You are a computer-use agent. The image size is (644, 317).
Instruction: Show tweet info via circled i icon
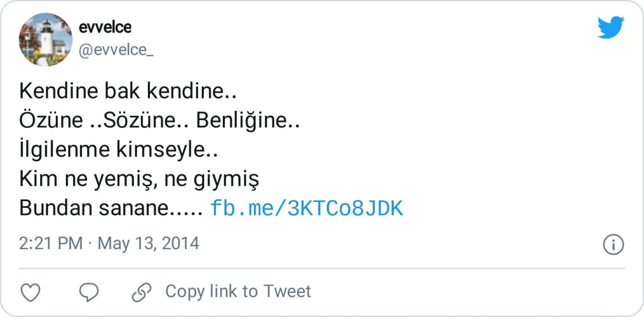point(613,245)
